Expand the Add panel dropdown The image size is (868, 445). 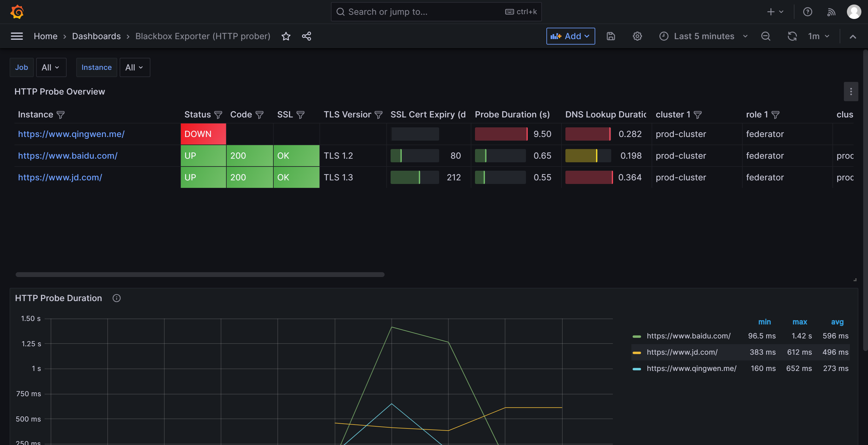tap(570, 36)
